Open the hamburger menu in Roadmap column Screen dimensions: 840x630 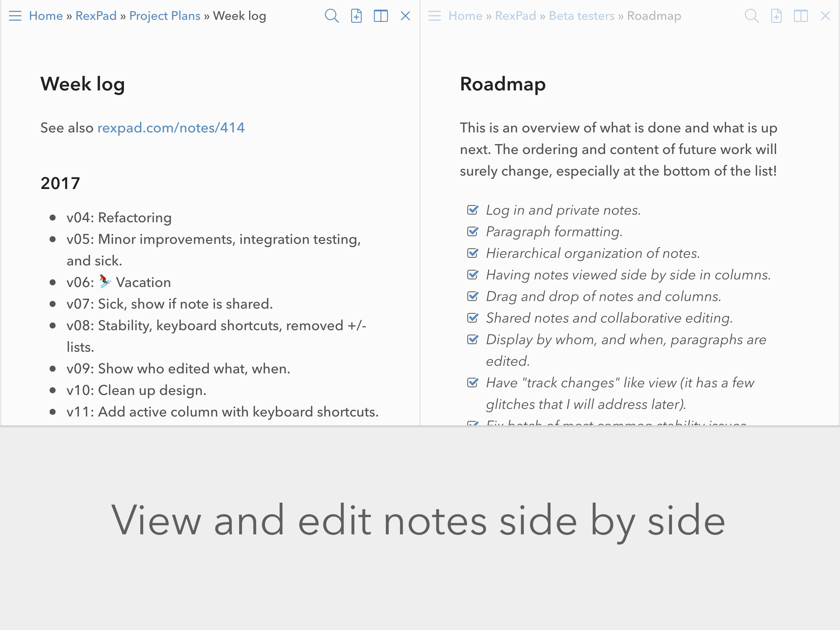[434, 16]
